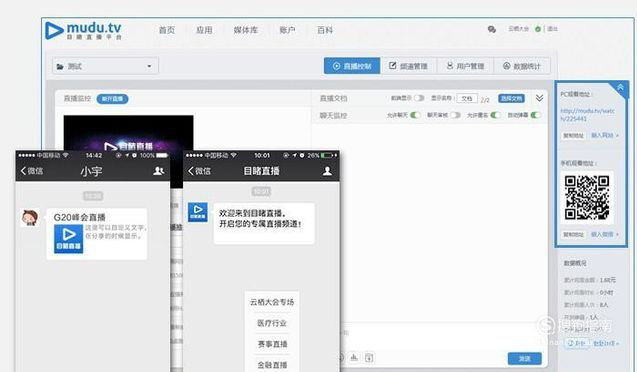637x372 pixels.
Task: Choose 云栖大会专场 from popup menu
Action: pos(272,302)
